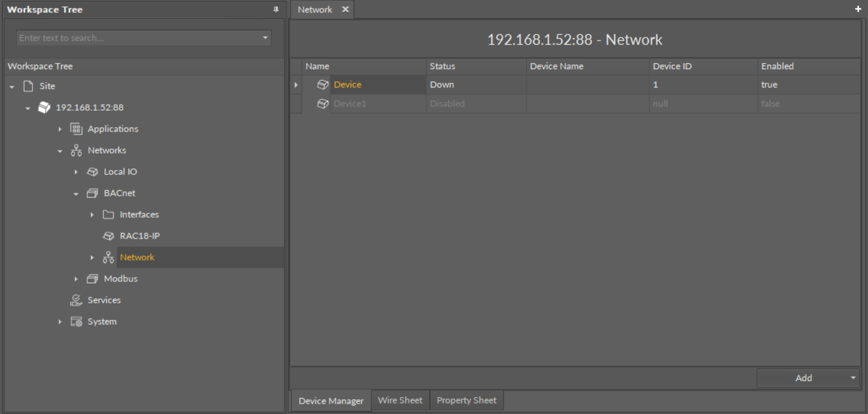Open the Property Sheet tab
This screenshot has width=868, height=414.
[467, 400]
